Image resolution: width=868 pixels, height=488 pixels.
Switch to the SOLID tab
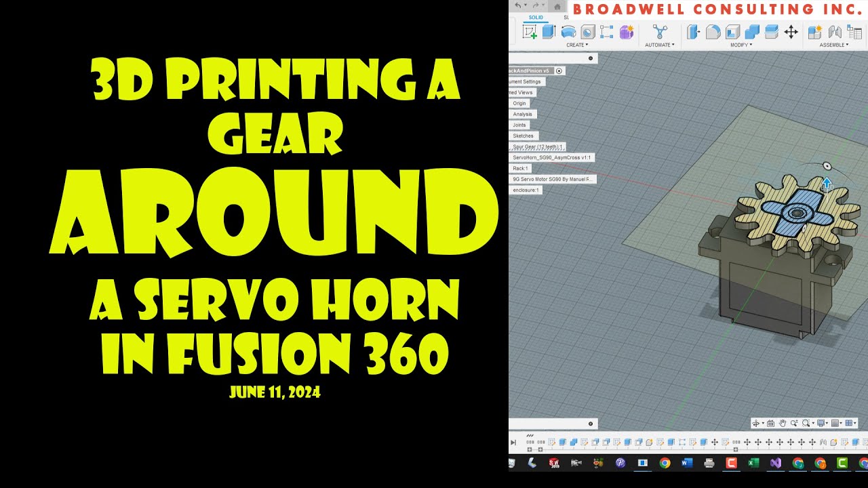coord(536,17)
